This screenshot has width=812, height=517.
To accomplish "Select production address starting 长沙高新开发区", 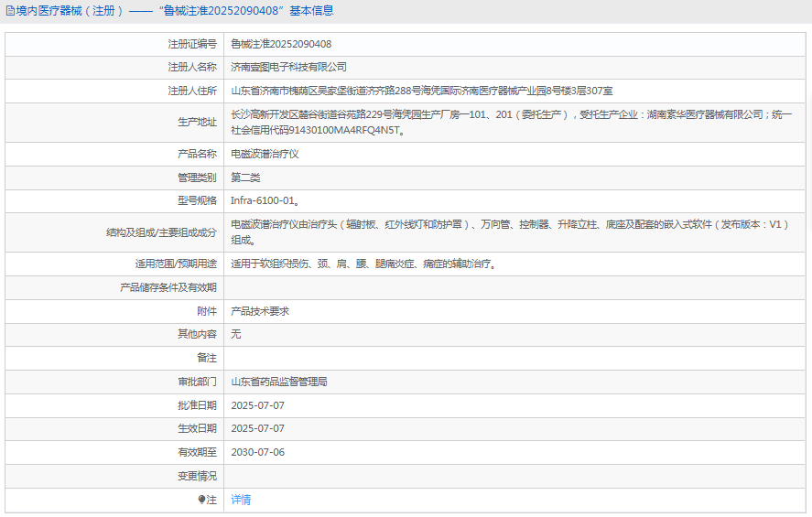I will point(511,122).
